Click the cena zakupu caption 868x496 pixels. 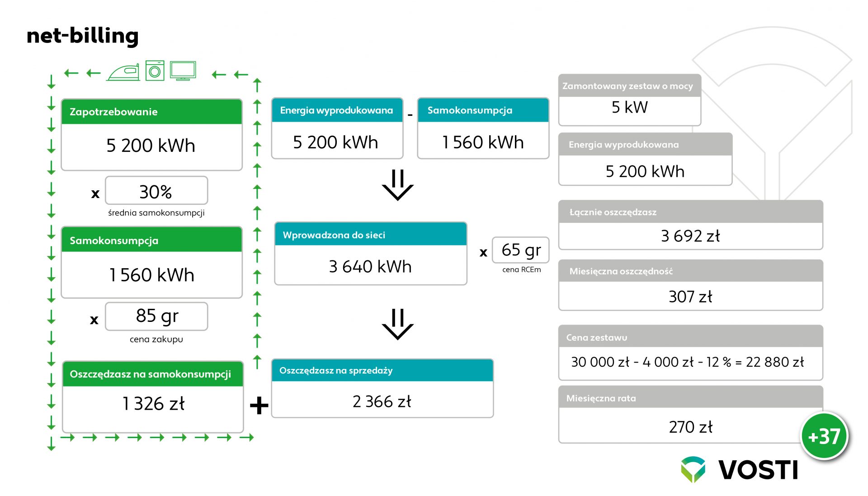tap(156, 339)
